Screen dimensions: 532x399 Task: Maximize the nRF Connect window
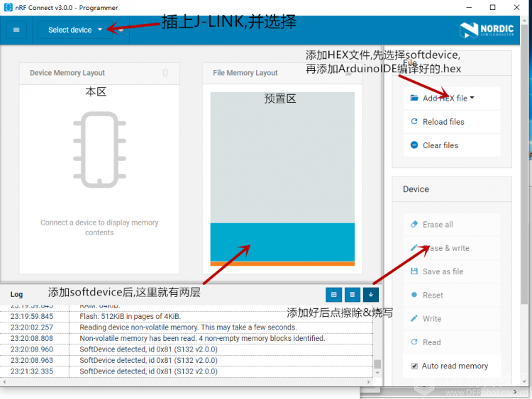pos(493,7)
